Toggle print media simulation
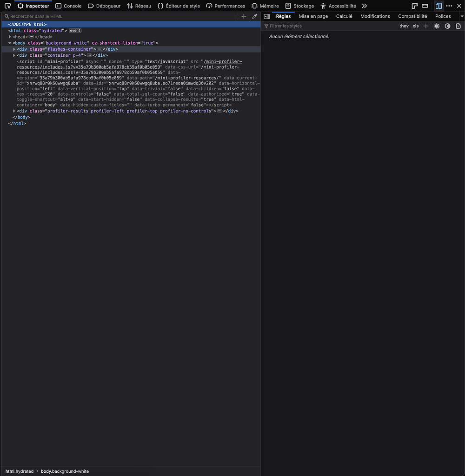The width and height of the screenshot is (465, 476). click(458, 26)
